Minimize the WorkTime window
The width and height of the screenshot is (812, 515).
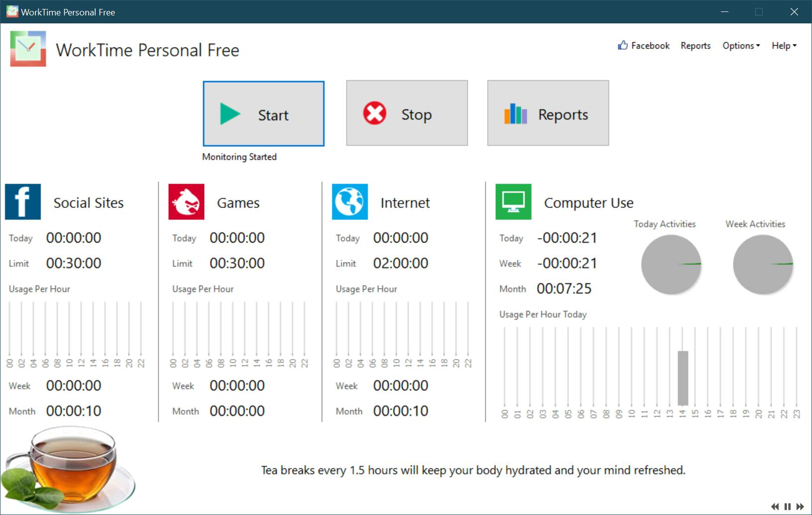pos(724,11)
